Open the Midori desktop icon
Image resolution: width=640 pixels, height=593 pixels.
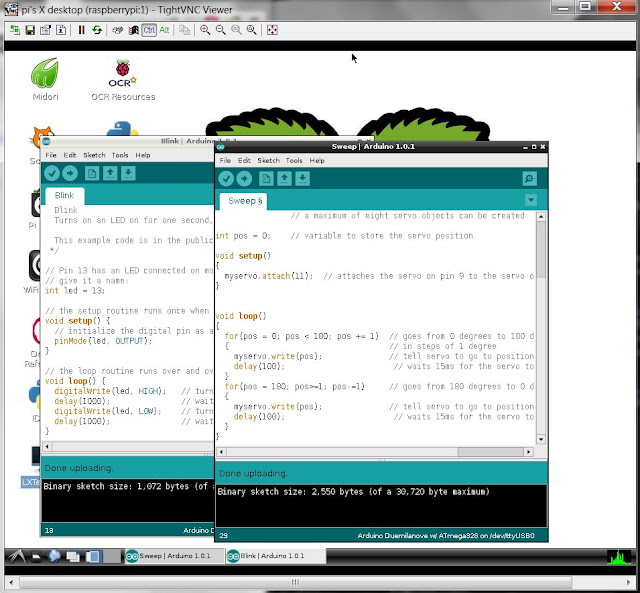coord(45,80)
